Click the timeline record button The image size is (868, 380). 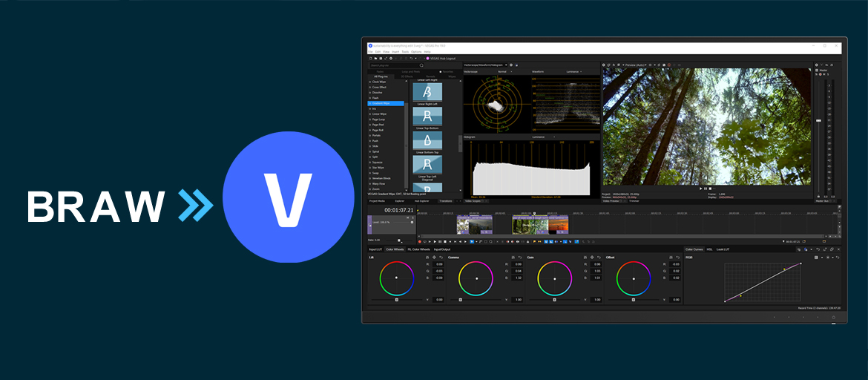[x=420, y=241]
